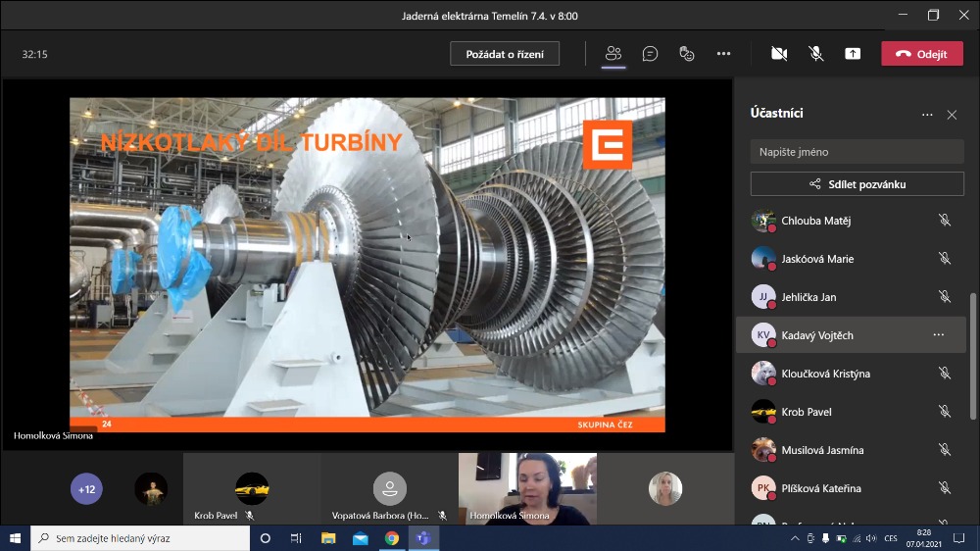
Task: Click the Napište jméno input field
Action: click(x=857, y=152)
